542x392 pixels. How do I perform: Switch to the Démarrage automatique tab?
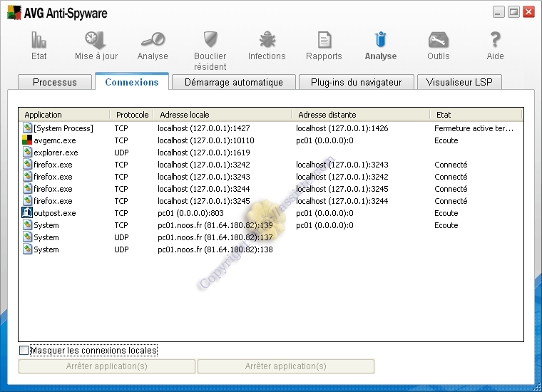[234, 82]
